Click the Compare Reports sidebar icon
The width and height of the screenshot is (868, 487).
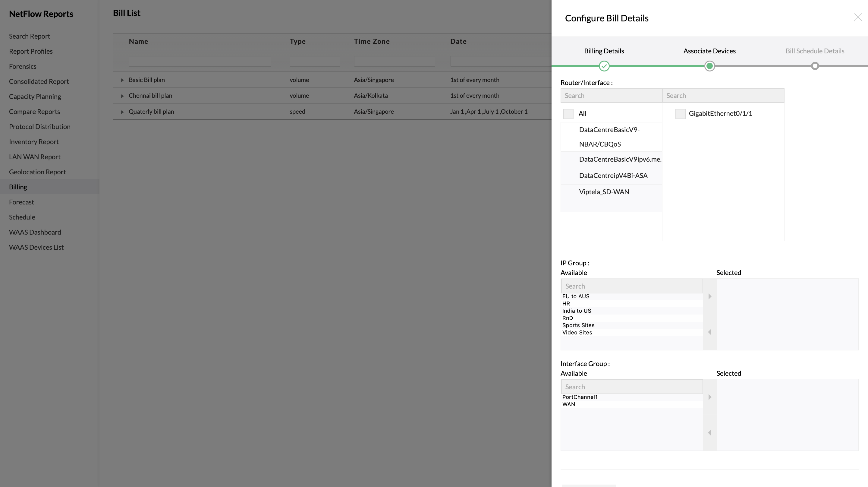pos(34,111)
